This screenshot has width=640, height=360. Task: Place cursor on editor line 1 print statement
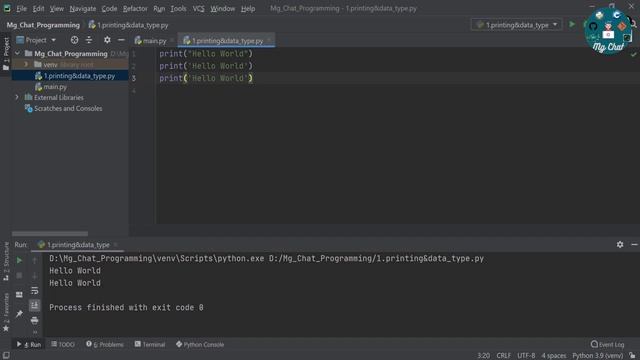[x=206, y=53]
